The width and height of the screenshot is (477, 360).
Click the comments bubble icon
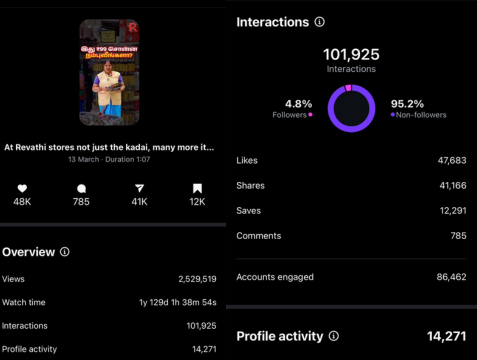81,189
